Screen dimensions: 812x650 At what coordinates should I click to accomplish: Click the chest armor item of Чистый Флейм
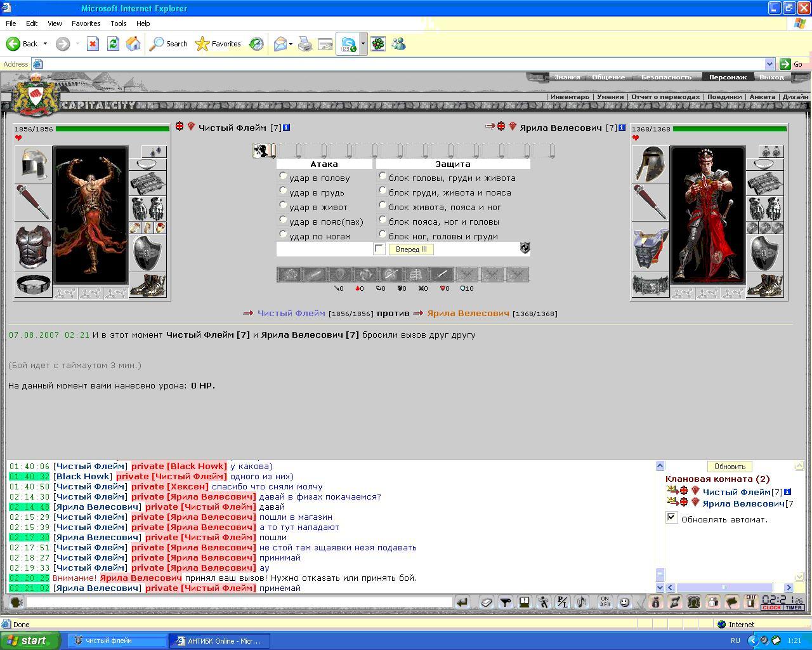click(x=33, y=246)
